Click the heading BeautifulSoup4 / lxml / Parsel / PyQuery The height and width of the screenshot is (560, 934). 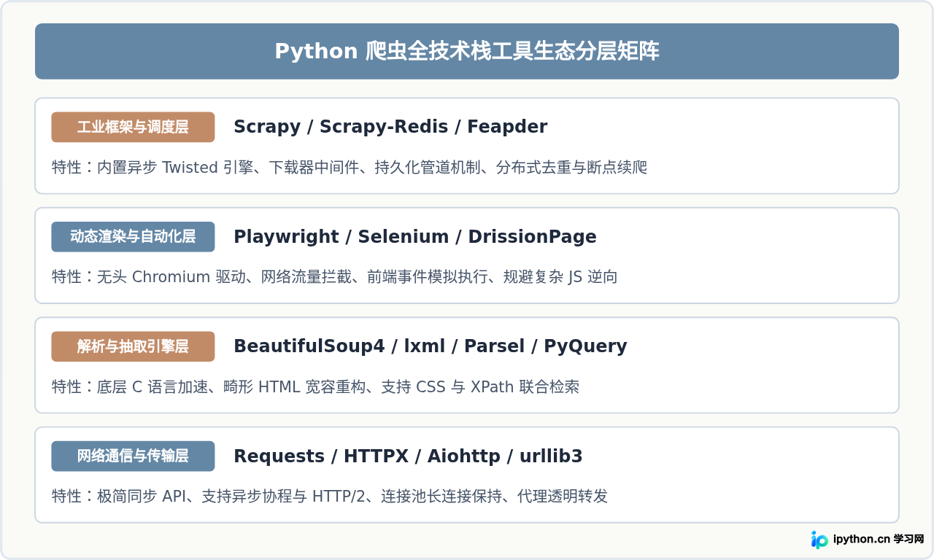coord(431,346)
